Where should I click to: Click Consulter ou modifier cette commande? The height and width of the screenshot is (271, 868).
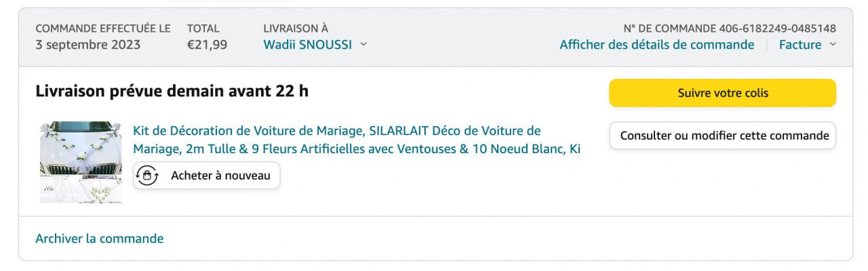722,135
